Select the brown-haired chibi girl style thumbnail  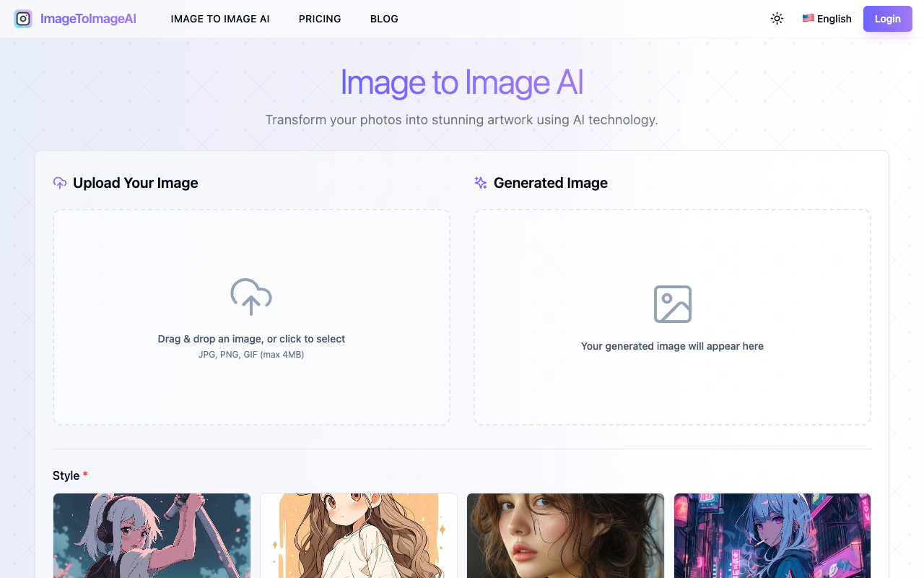point(359,535)
